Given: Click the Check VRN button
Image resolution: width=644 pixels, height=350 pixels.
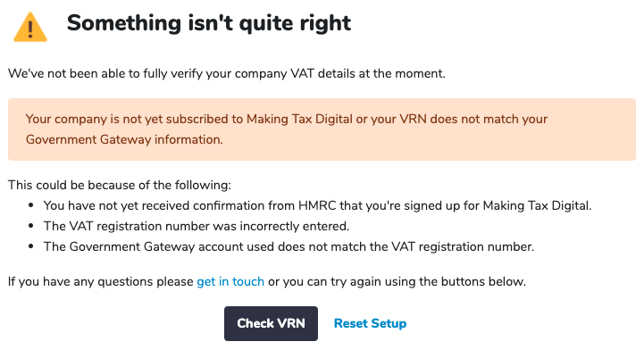Looking at the screenshot, I should tap(271, 323).
